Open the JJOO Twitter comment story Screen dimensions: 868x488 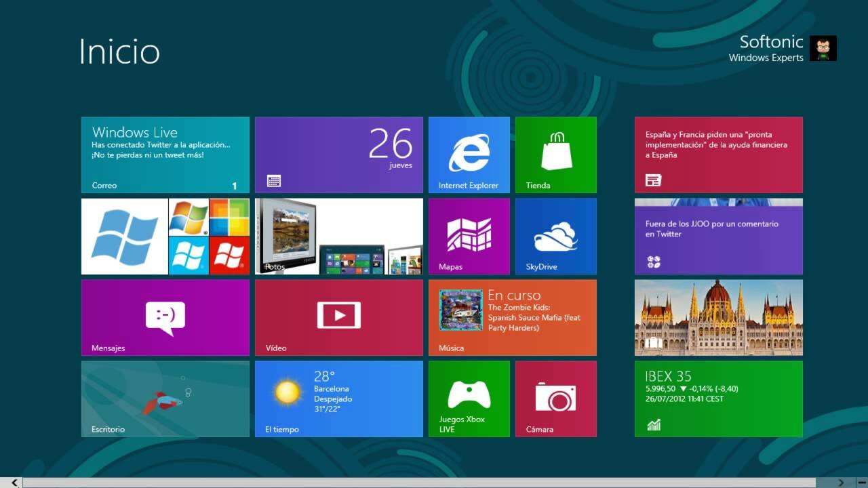pyautogui.click(x=718, y=236)
